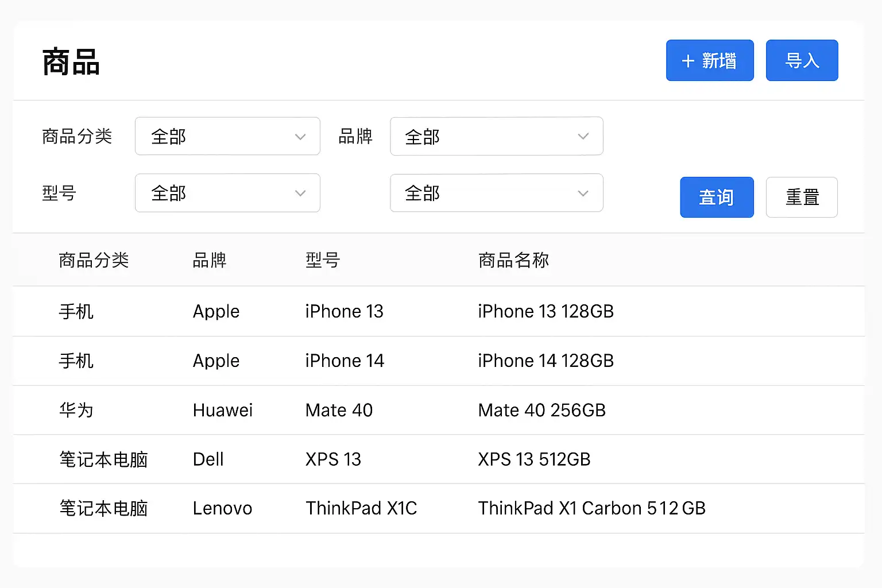The image size is (882, 588).
Task: Open the 商品分类 filter dropdown
Action: [x=227, y=136]
